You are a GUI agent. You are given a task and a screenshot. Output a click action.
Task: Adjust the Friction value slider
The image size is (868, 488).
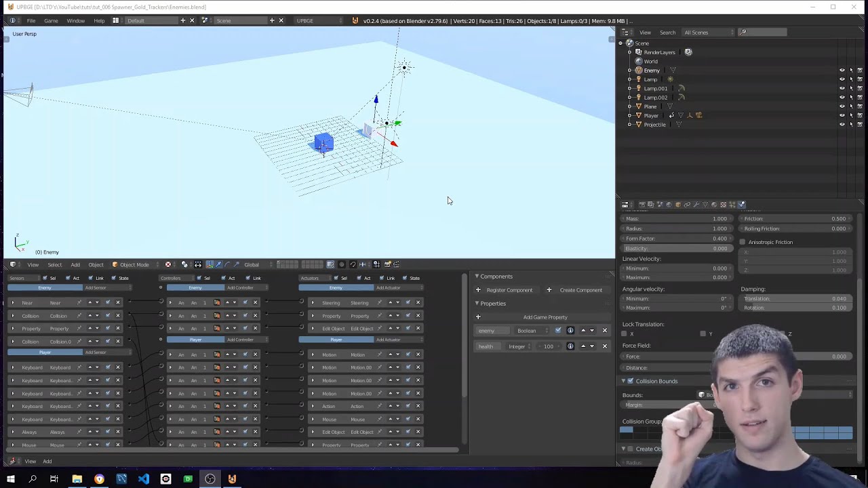(x=795, y=219)
